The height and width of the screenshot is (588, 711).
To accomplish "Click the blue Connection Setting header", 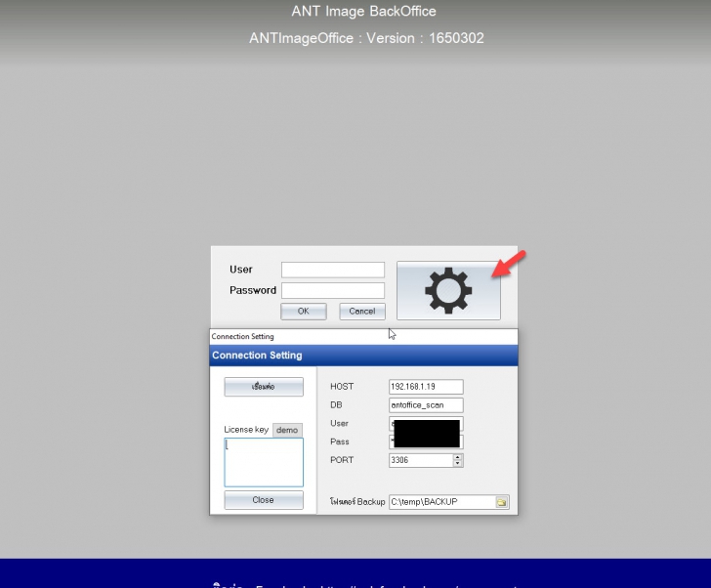I will [x=363, y=356].
